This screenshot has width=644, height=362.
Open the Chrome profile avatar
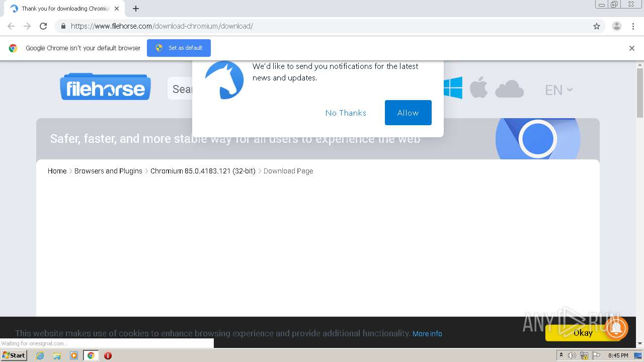pyautogui.click(x=616, y=26)
